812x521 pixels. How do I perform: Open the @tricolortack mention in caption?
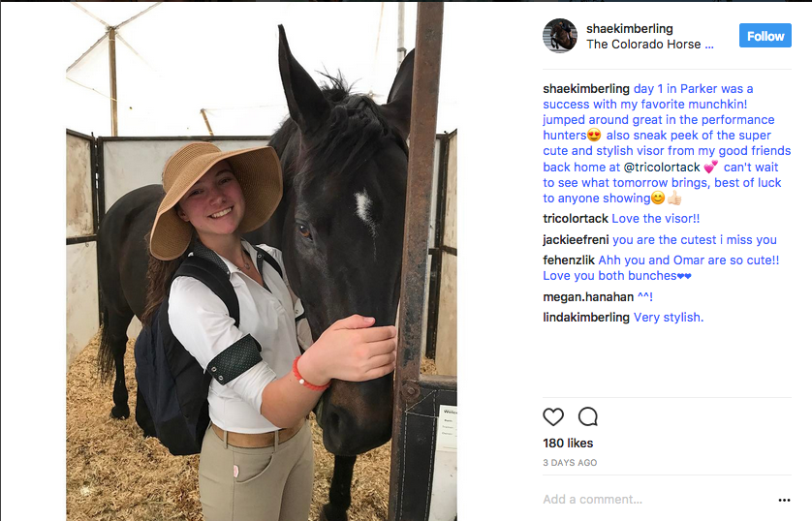[661, 168]
